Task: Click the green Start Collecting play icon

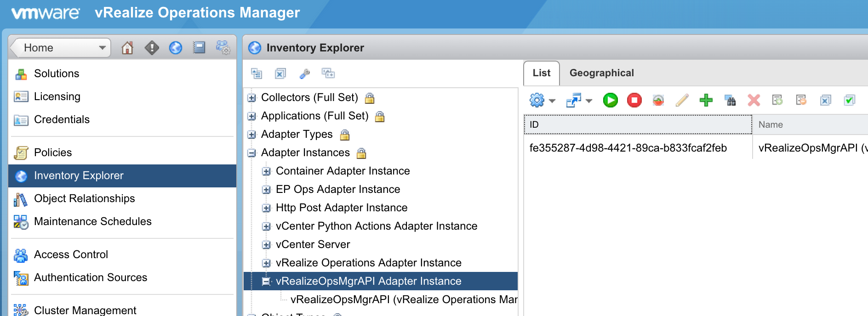Action: 610,100
